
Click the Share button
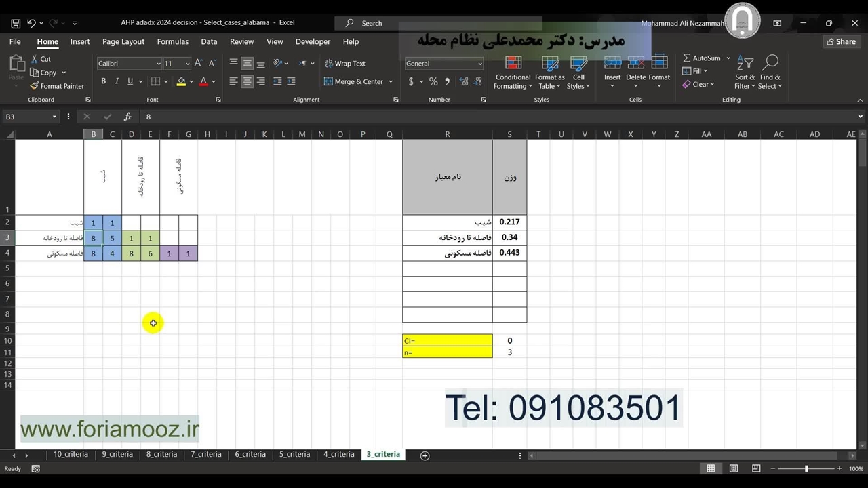(x=840, y=41)
